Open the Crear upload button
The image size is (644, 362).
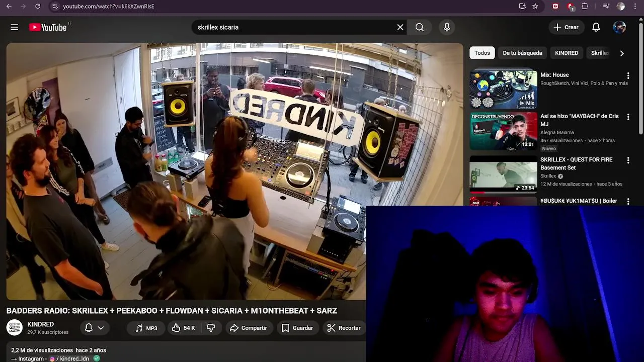pyautogui.click(x=567, y=27)
